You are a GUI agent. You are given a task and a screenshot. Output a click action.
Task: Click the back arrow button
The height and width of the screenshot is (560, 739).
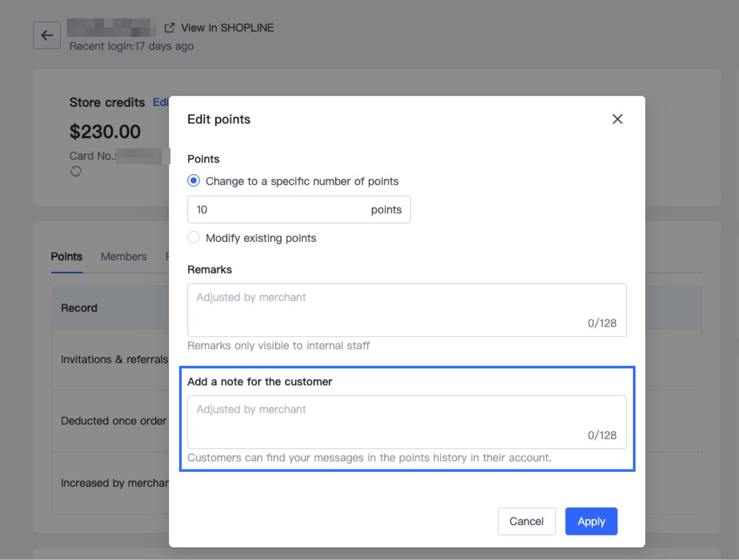47,35
